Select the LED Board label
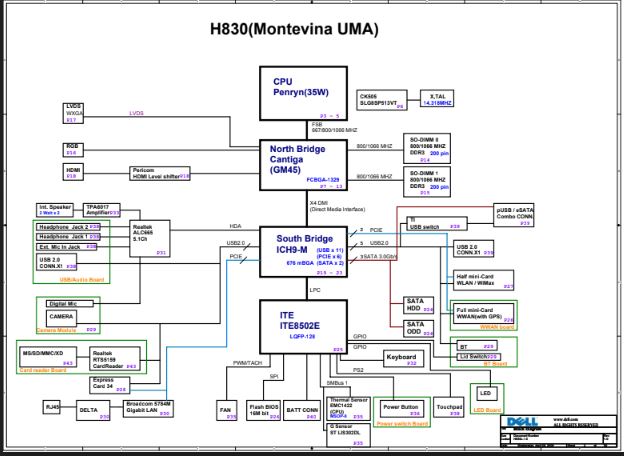Viewport: 624px width, 456px height. click(487, 410)
